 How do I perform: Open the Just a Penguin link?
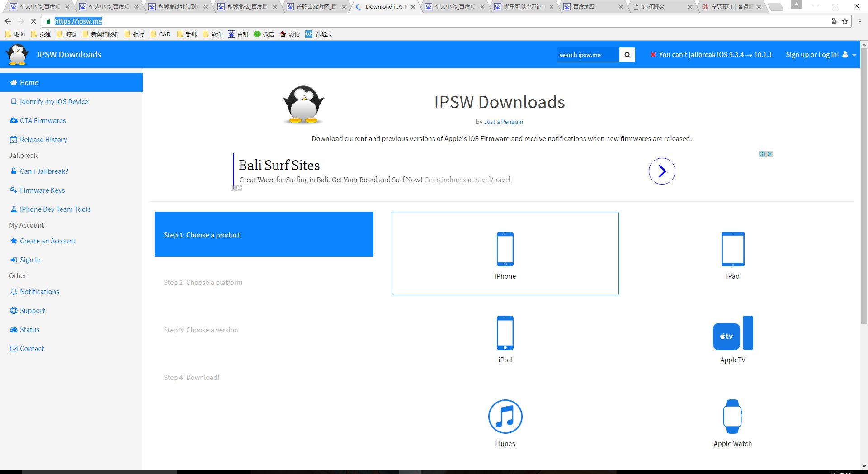503,122
